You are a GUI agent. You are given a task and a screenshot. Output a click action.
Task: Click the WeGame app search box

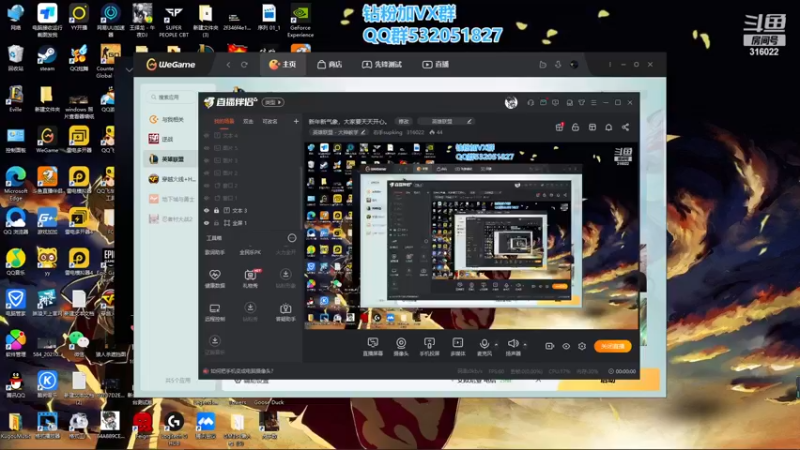[x=171, y=97]
